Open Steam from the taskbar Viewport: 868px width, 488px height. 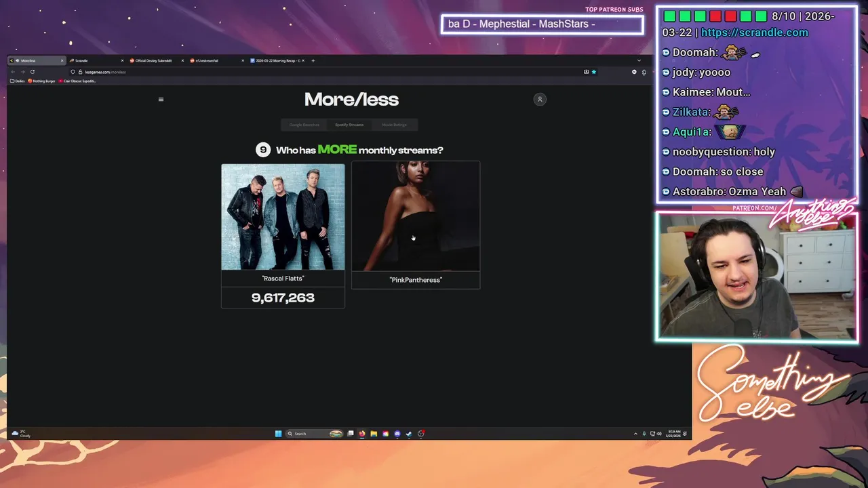[409, 434]
